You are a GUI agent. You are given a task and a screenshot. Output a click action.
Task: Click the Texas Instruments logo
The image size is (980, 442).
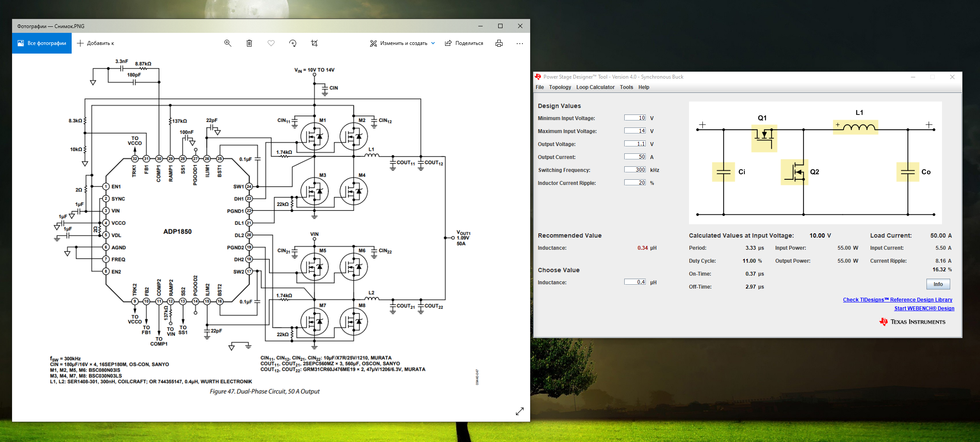(912, 322)
